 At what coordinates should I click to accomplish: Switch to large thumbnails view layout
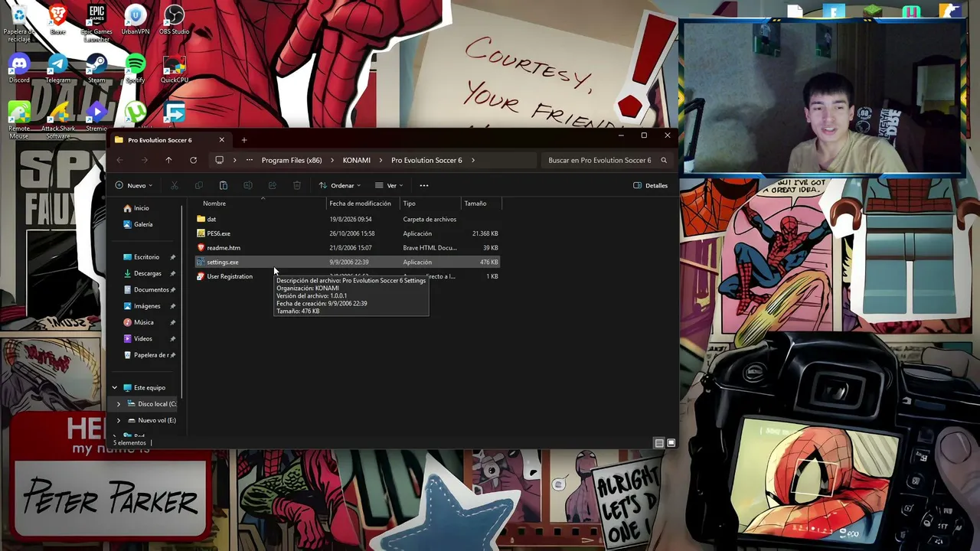(x=671, y=442)
